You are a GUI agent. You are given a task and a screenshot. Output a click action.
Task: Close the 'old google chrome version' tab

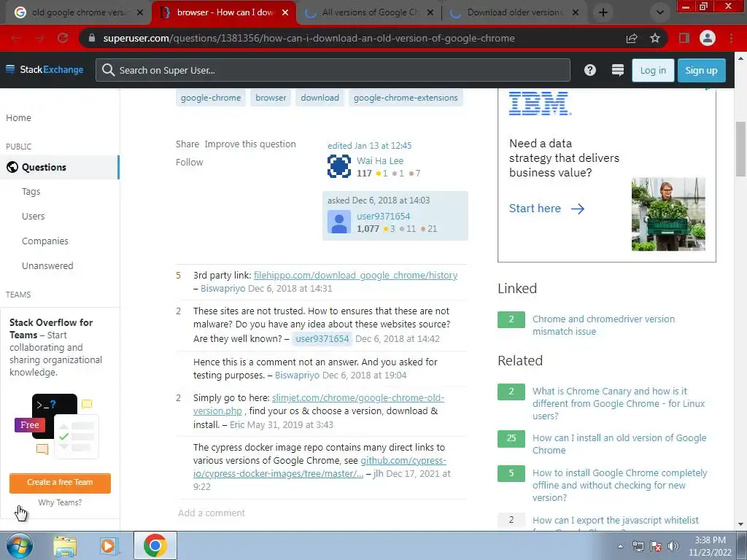[x=140, y=12]
